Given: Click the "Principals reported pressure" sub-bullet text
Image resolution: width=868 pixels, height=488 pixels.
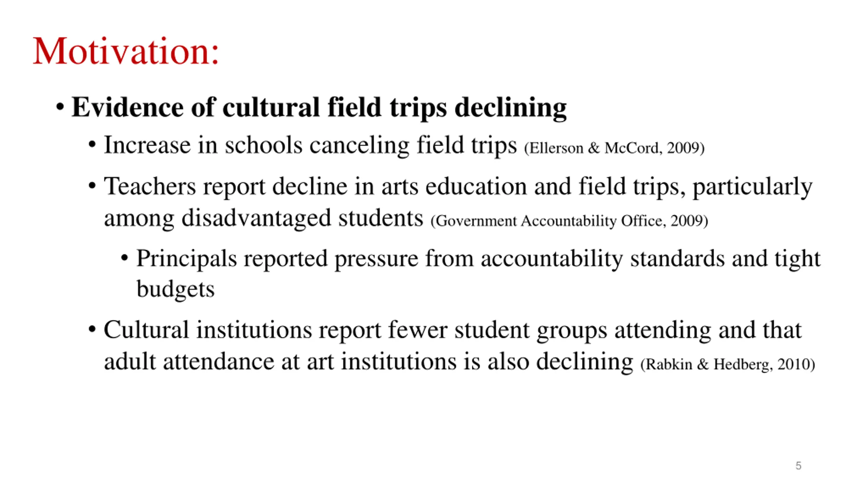Looking at the screenshot, I should point(478,259).
